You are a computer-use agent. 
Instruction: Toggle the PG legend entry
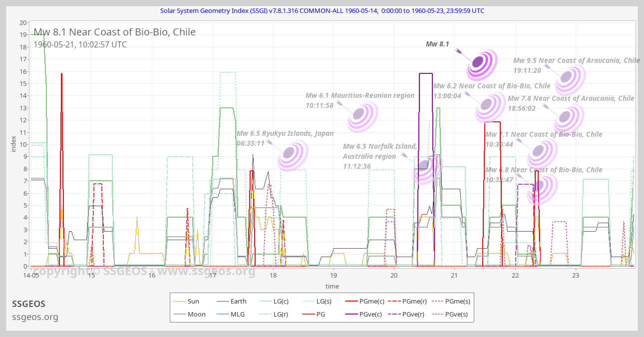tap(314, 314)
